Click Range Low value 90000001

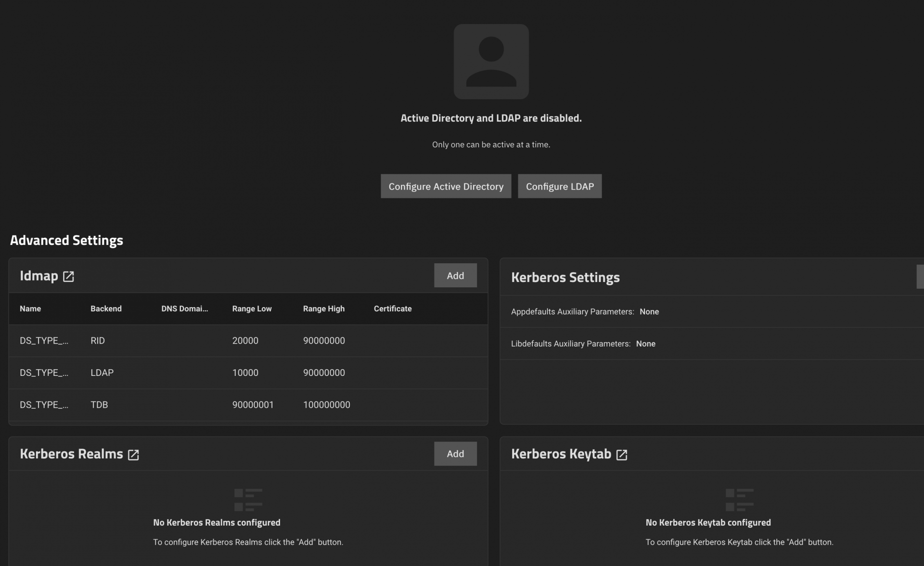coord(253,405)
